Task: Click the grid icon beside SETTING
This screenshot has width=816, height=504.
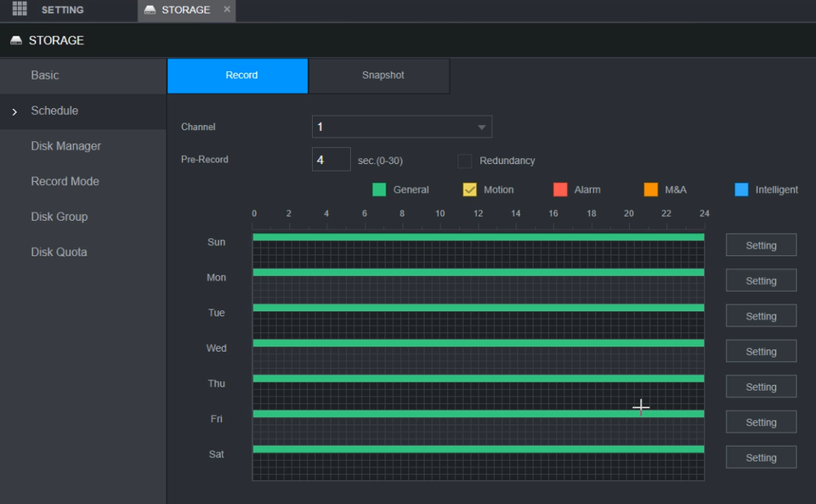Action: pos(20,9)
